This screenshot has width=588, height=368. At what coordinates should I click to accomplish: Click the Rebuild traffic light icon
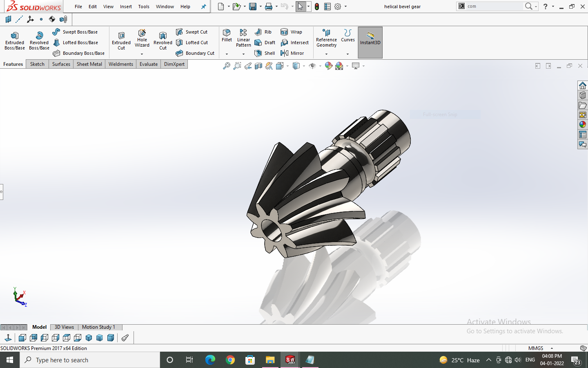[x=317, y=7]
